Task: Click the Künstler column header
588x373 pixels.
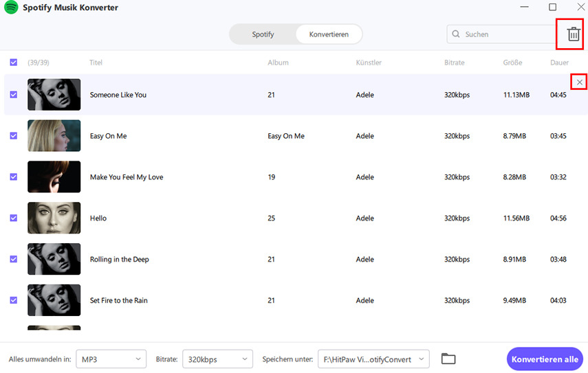Action: tap(369, 63)
